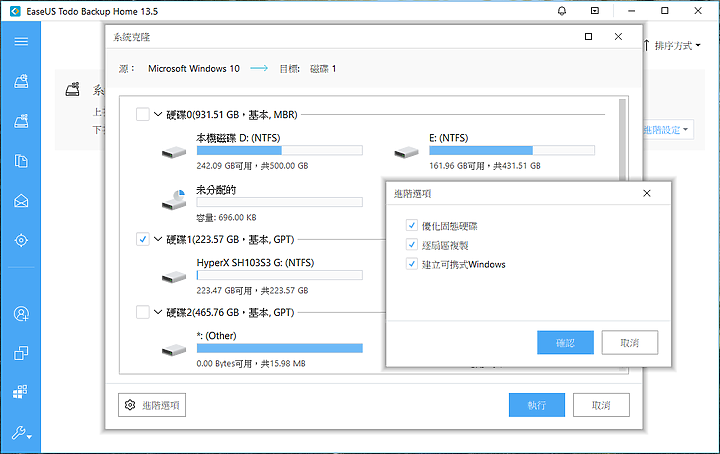
Task: Click the unallocated space capacity bar
Action: [x=280, y=202]
